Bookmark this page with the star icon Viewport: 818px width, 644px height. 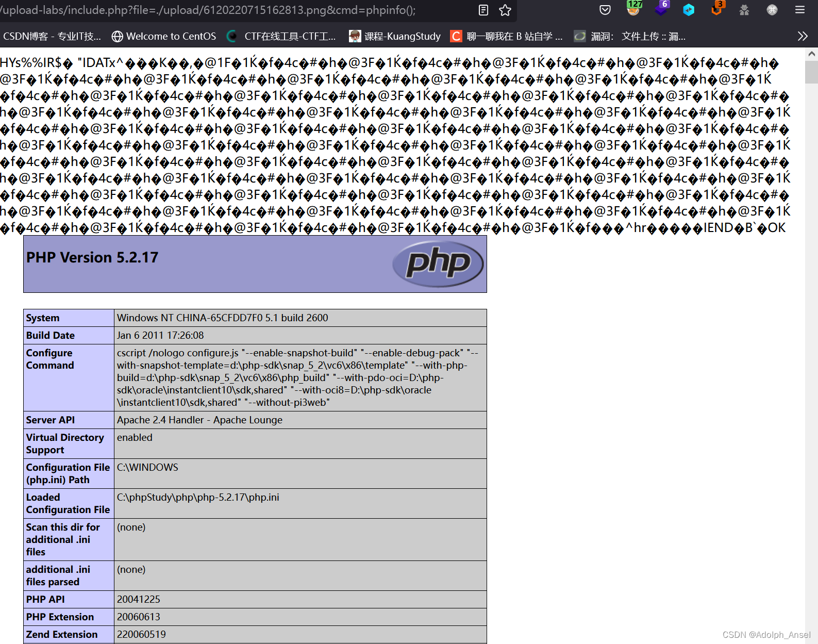tap(505, 10)
